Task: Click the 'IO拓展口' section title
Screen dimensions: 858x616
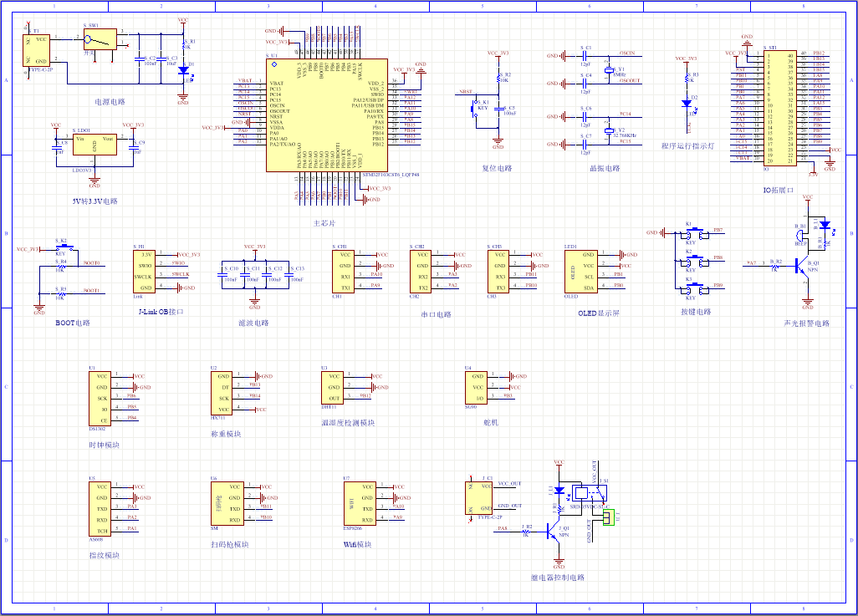Action: point(778,191)
